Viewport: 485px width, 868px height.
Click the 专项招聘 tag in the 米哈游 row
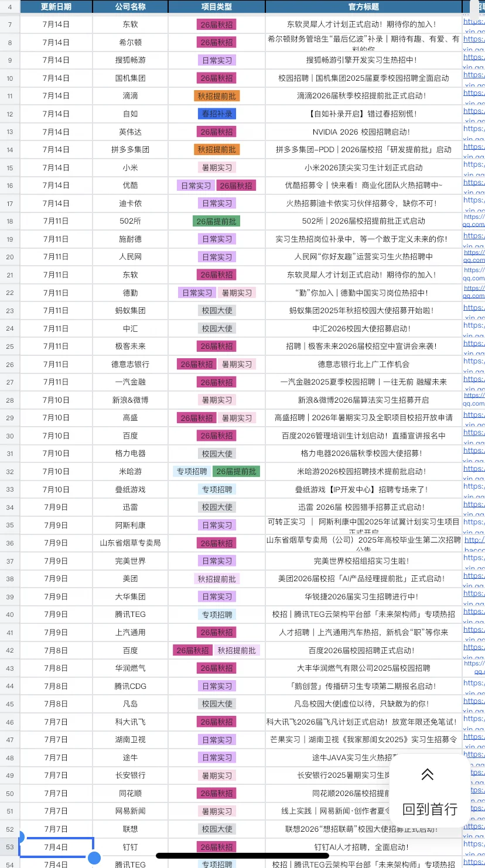coord(192,471)
